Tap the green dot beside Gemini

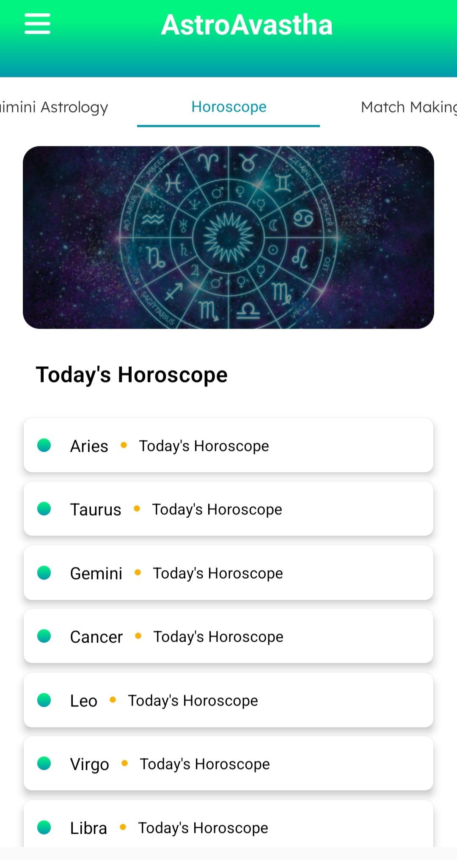[x=44, y=573]
